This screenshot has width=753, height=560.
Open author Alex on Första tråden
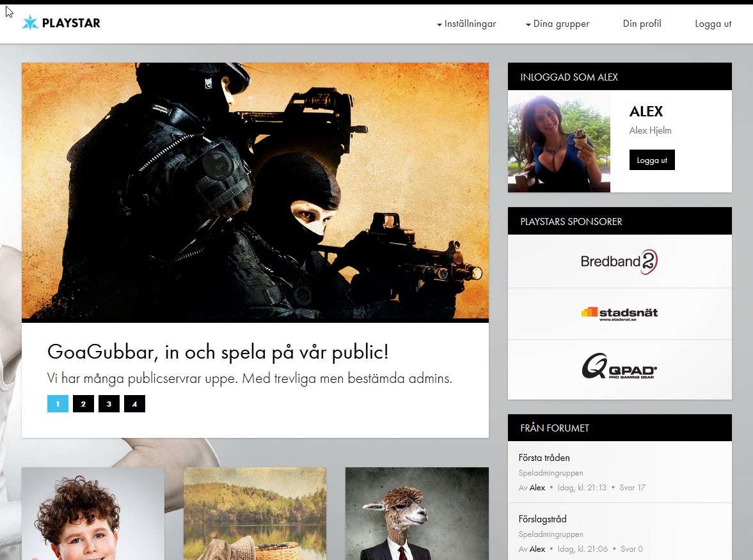[537, 488]
